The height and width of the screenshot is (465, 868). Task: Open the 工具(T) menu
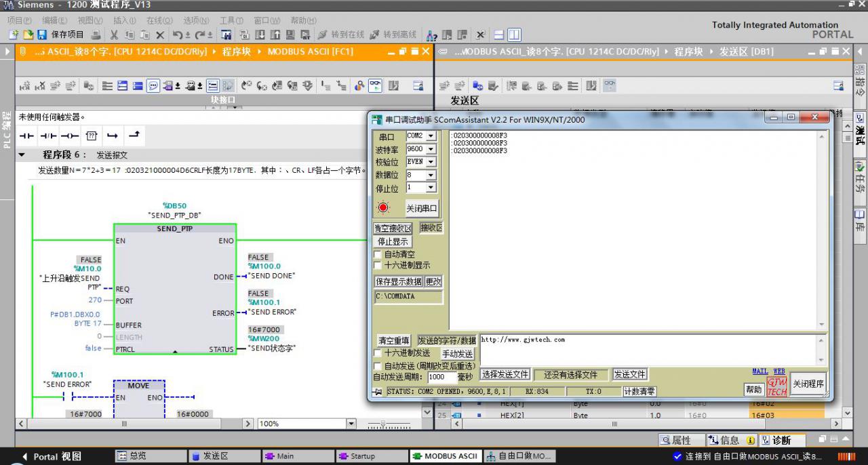tap(232, 20)
